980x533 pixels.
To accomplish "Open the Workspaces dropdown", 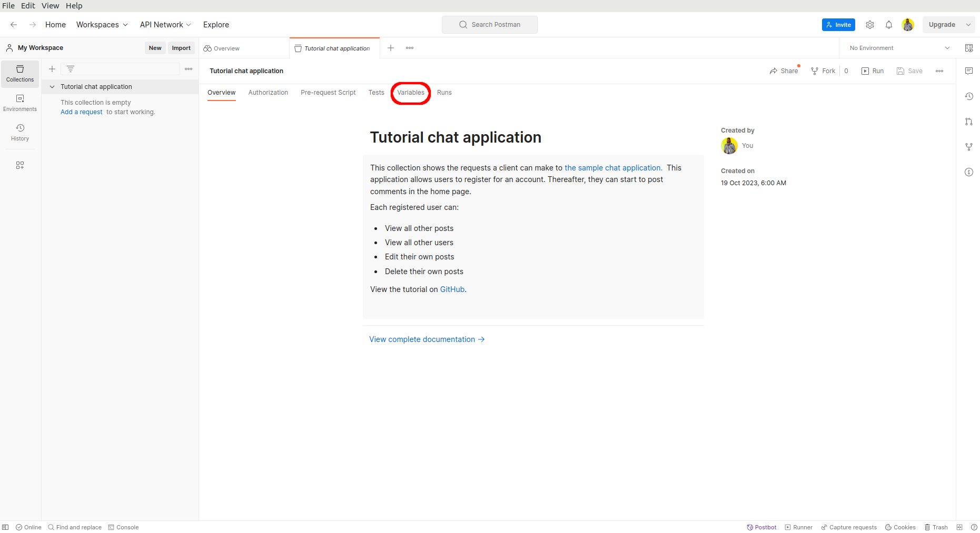I will pyautogui.click(x=102, y=25).
